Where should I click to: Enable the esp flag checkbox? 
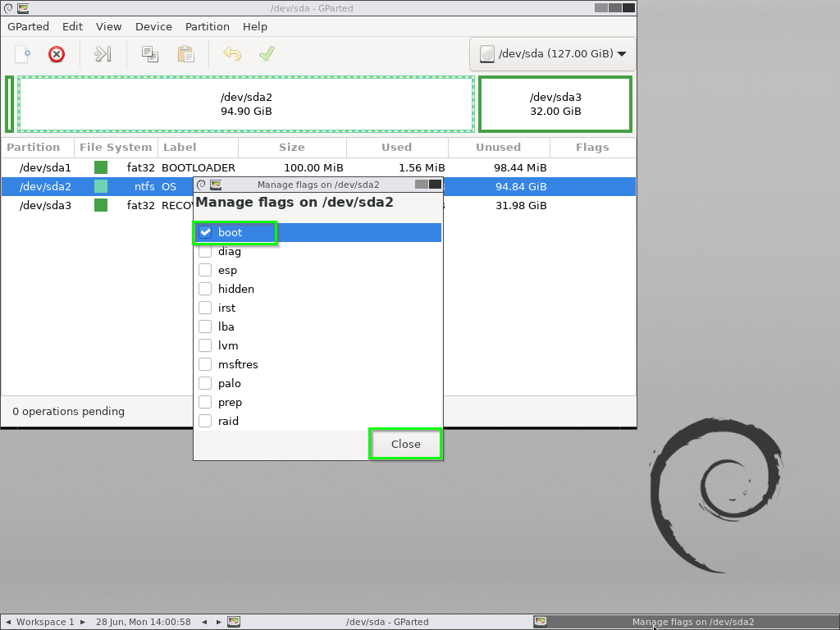pos(205,270)
